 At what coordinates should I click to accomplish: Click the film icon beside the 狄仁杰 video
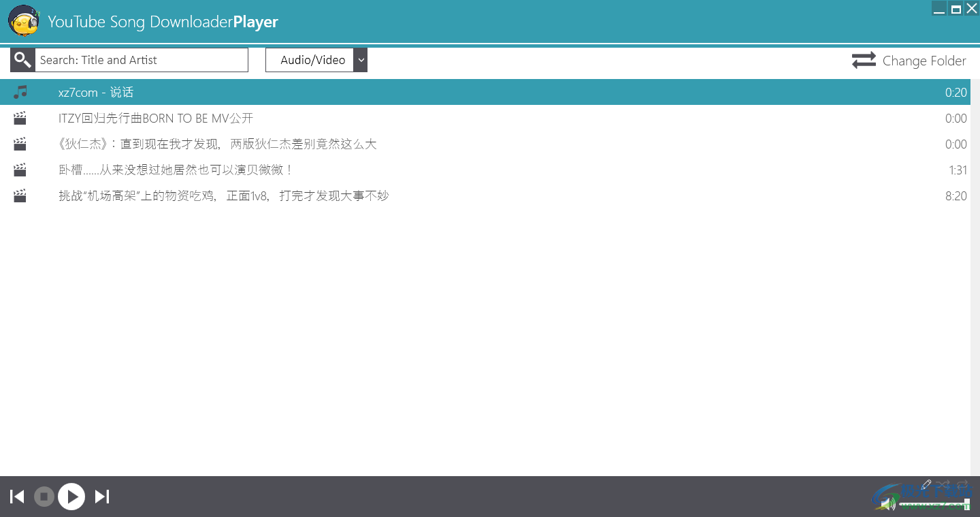tap(19, 144)
